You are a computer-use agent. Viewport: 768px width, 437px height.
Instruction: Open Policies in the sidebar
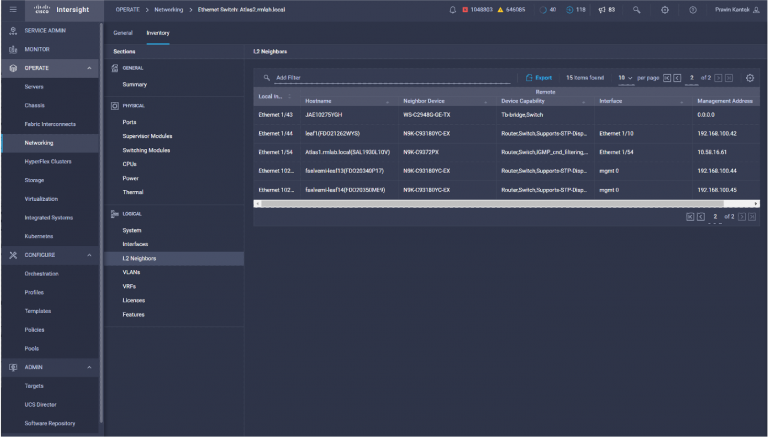(34, 330)
